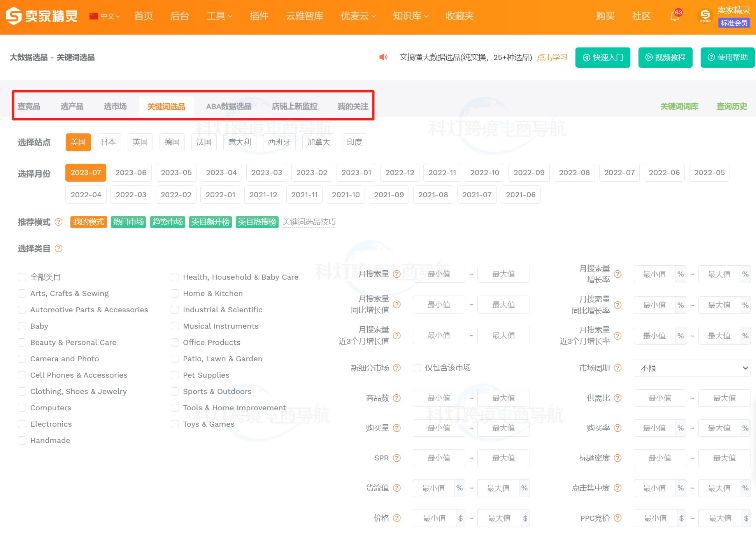
Task: Tick the Pet Supplies checkbox
Action: tap(175, 375)
